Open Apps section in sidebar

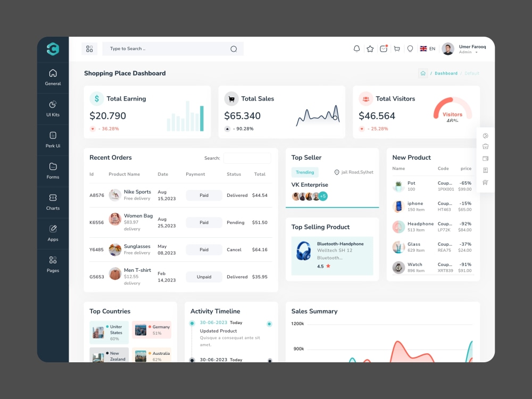click(x=53, y=234)
